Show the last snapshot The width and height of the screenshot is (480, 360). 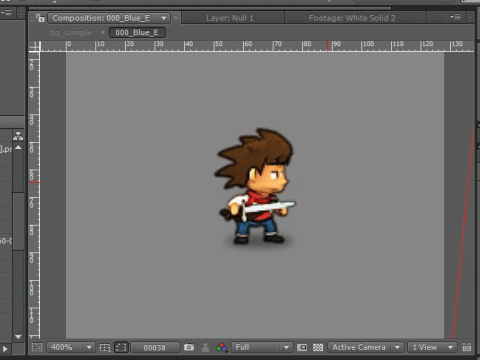click(205, 348)
